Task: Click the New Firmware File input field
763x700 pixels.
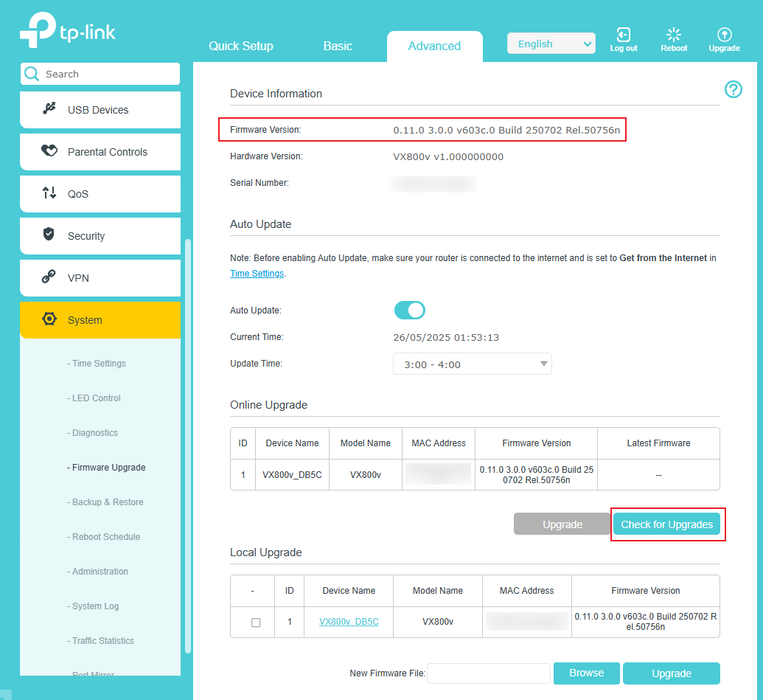Action: (489, 673)
